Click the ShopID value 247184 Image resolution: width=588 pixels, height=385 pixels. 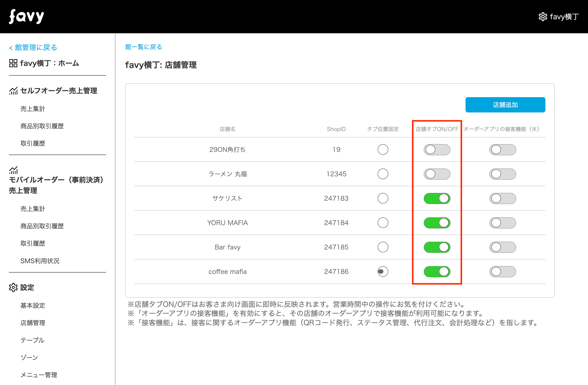click(336, 223)
